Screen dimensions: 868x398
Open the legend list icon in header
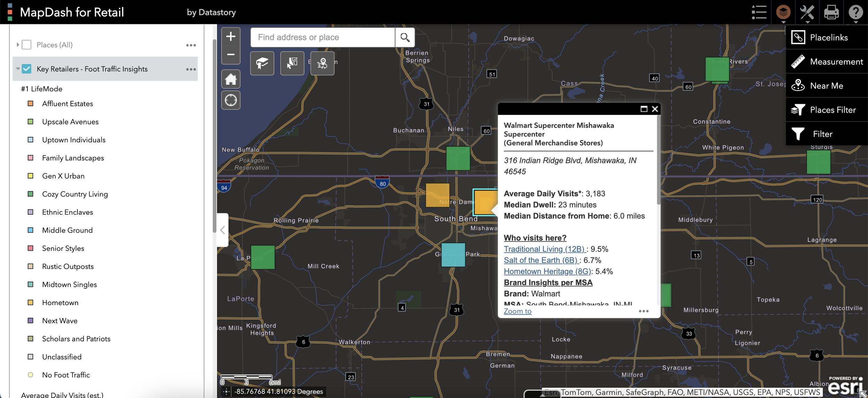[x=759, y=12]
